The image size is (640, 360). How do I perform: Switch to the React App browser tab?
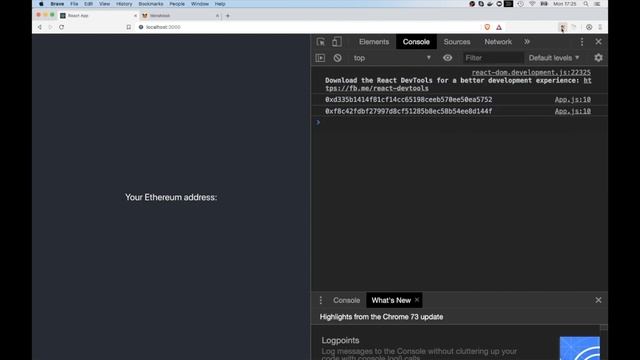[x=98, y=16]
